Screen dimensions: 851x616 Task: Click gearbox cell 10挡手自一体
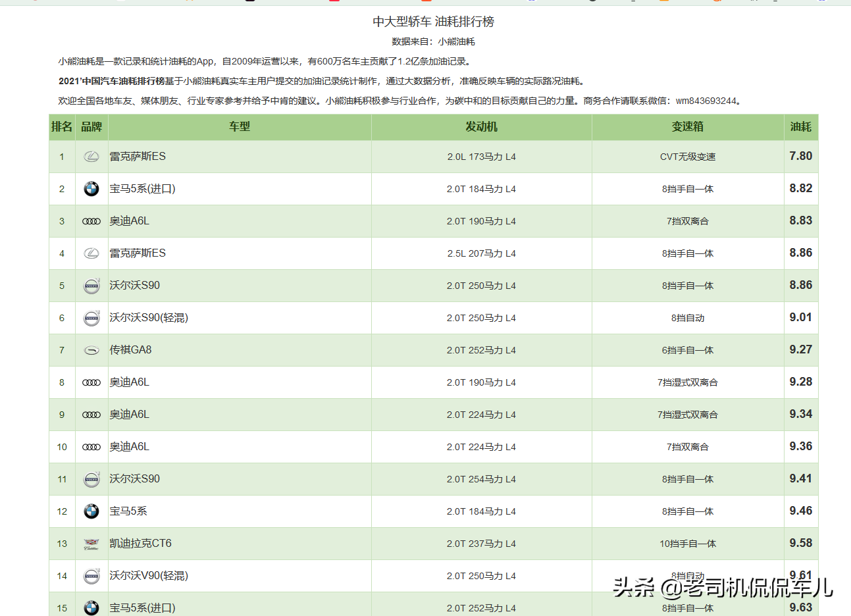pos(688,544)
